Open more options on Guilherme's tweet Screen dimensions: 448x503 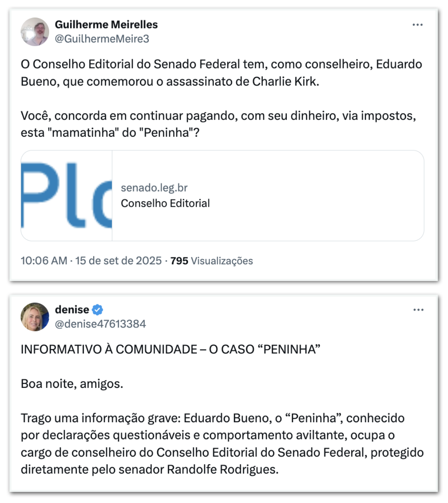[418, 25]
